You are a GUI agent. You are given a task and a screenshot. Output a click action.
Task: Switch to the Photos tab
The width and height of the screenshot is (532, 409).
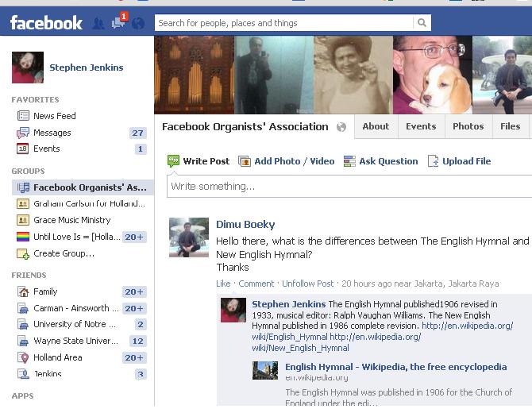[468, 126]
